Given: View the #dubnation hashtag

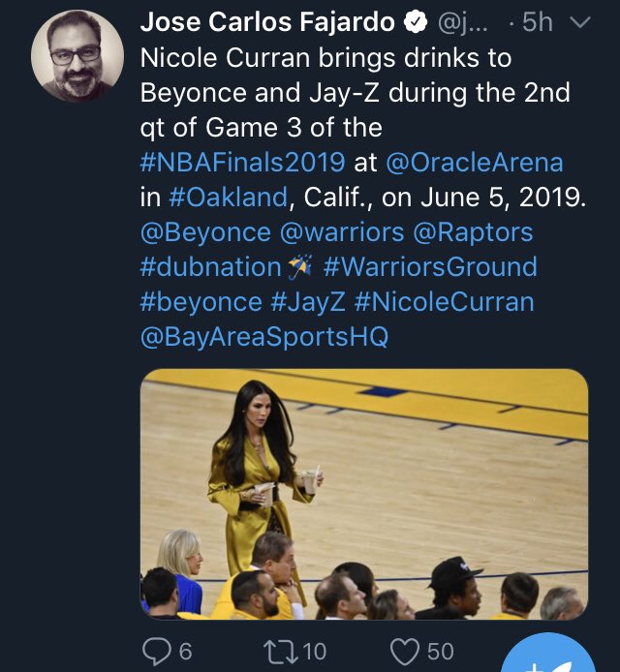Looking at the screenshot, I should pyautogui.click(x=210, y=267).
